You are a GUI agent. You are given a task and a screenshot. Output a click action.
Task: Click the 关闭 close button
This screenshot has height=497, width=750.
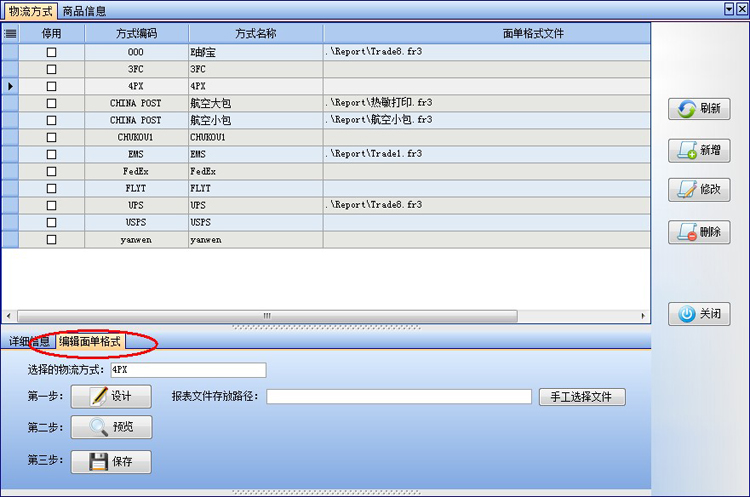[x=699, y=314]
